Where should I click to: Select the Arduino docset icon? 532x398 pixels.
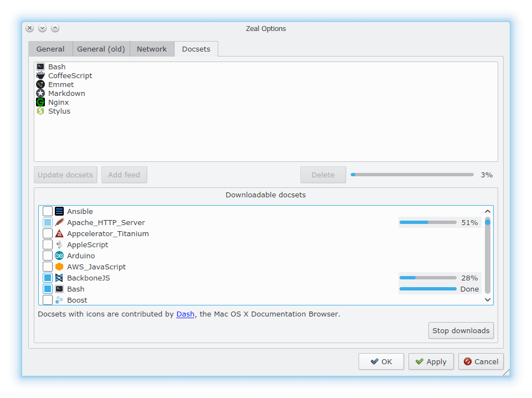pyautogui.click(x=59, y=256)
